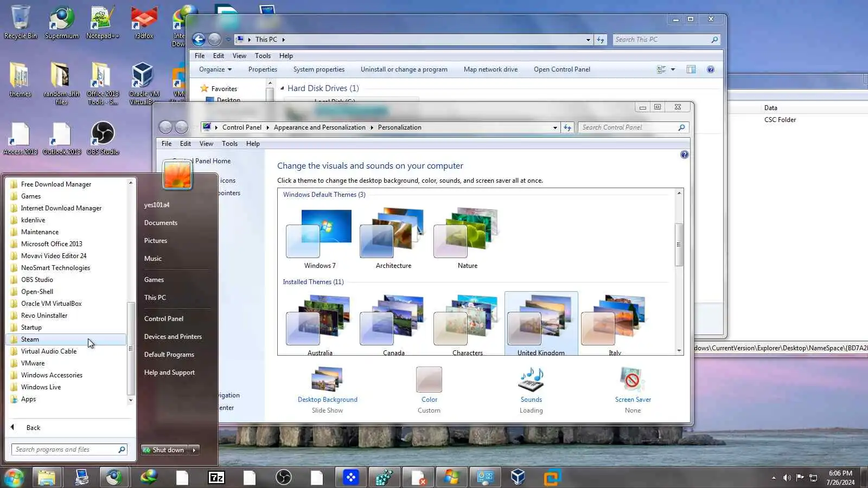The height and width of the screenshot is (488, 868).
Task: Click the volume speaker tray icon
Action: [787, 478]
